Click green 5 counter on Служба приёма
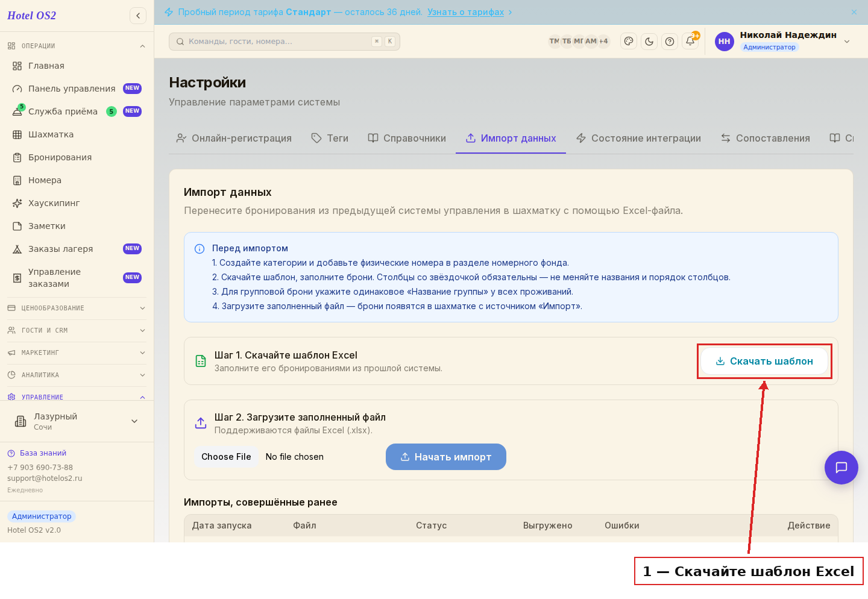 [112, 111]
